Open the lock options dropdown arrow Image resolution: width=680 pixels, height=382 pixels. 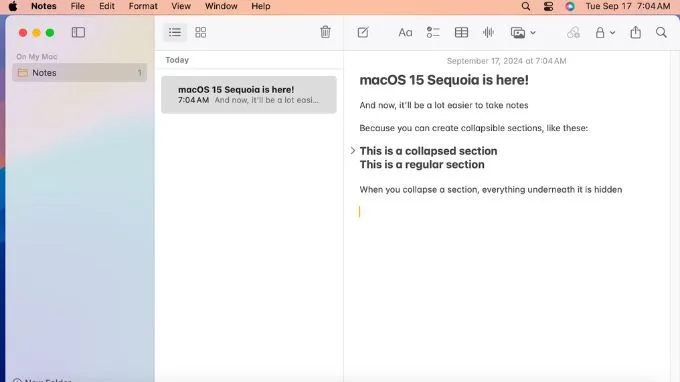click(612, 33)
